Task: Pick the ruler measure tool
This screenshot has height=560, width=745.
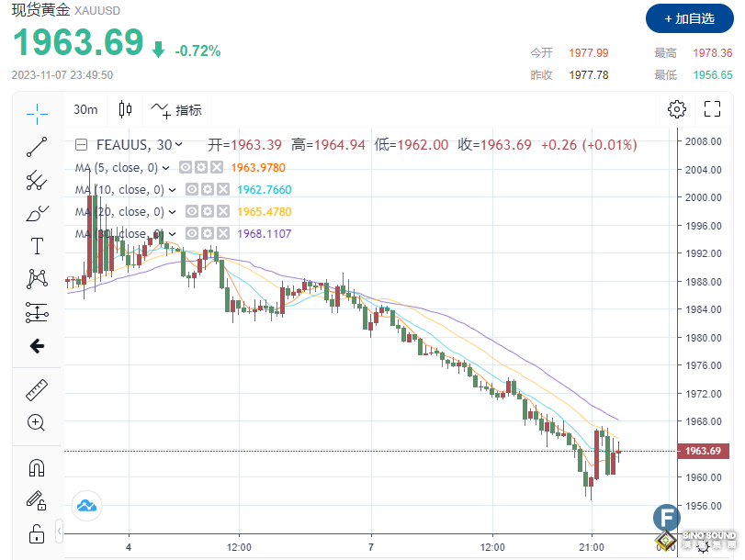Action: coord(37,389)
